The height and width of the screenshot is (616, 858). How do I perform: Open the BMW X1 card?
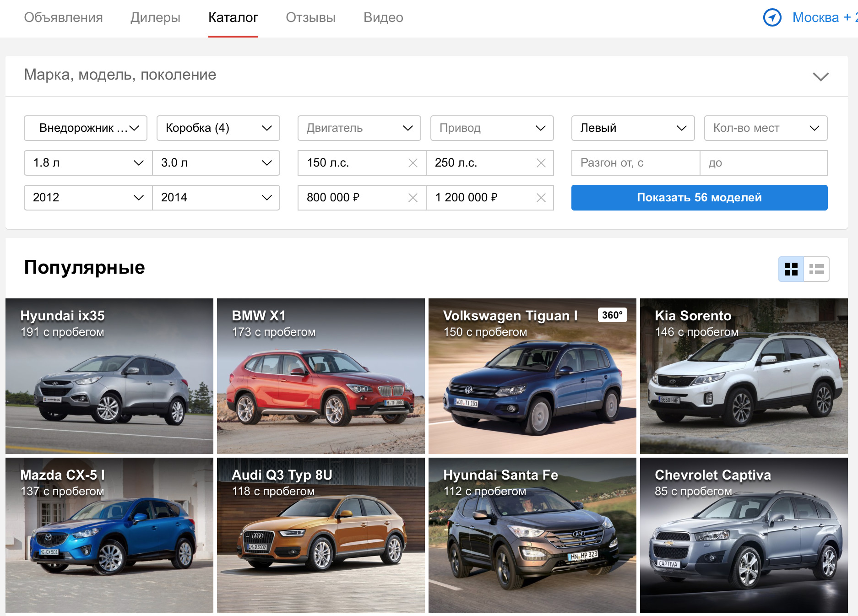click(x=321, y=376)
